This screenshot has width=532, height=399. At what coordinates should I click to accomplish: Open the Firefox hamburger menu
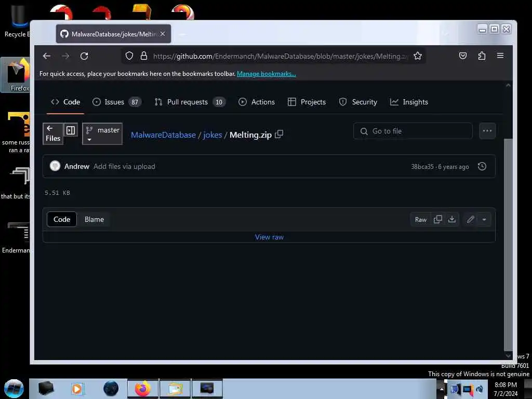pyautogui.click(x=500, y=56)
